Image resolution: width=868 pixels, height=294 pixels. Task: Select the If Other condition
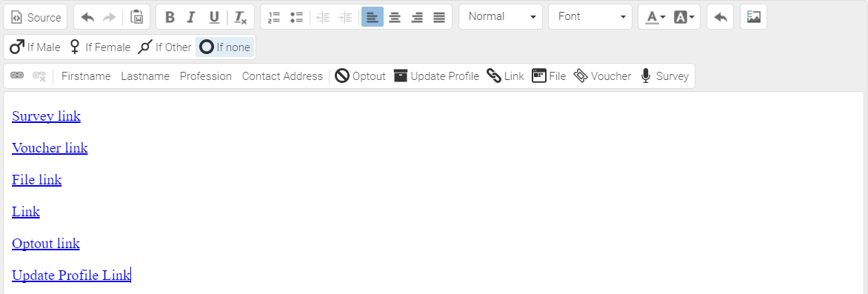[x=164, y=47]
